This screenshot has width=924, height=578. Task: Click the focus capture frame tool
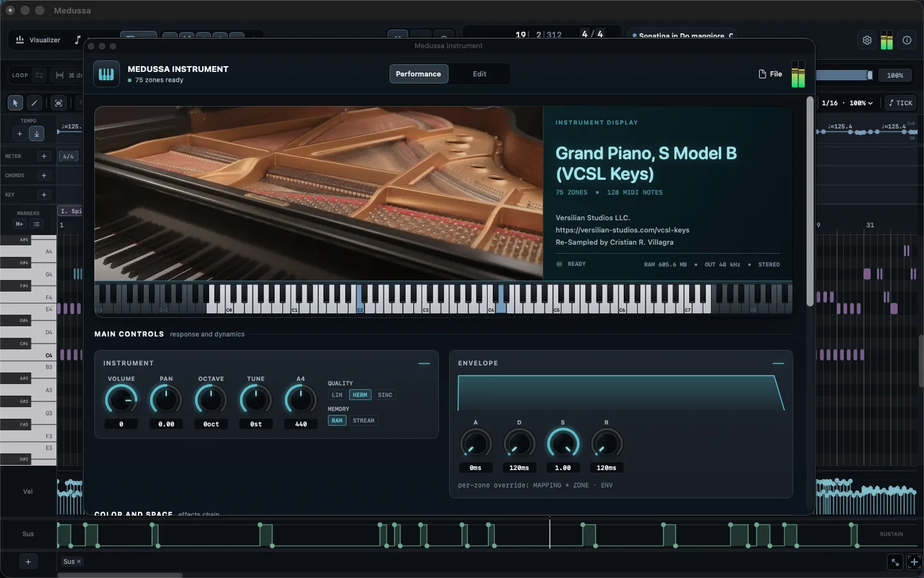(x=58, y=103)
